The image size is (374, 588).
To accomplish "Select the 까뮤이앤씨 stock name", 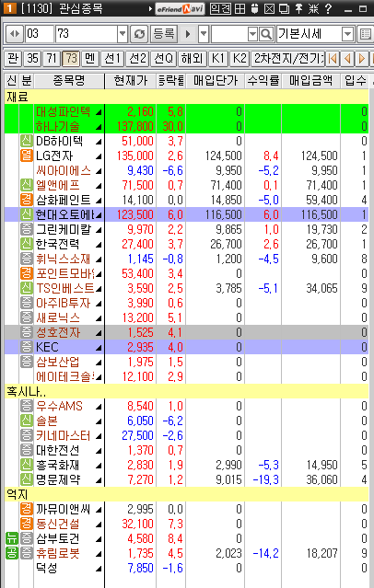I will (x=64, y=509).
